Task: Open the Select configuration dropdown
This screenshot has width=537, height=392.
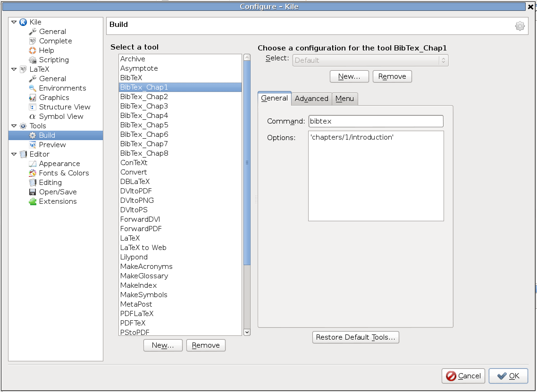Action: point(370,60)
